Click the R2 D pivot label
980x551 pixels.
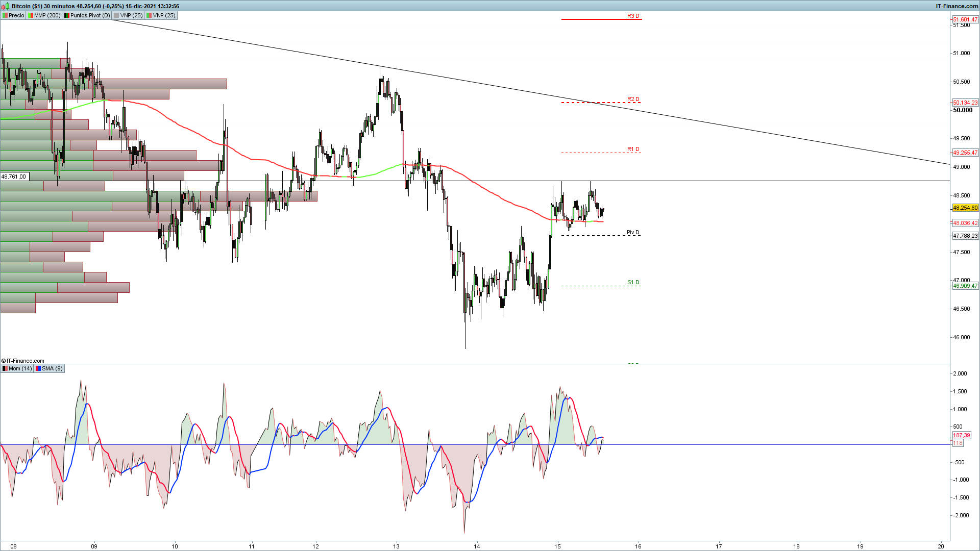pos(633,99)
